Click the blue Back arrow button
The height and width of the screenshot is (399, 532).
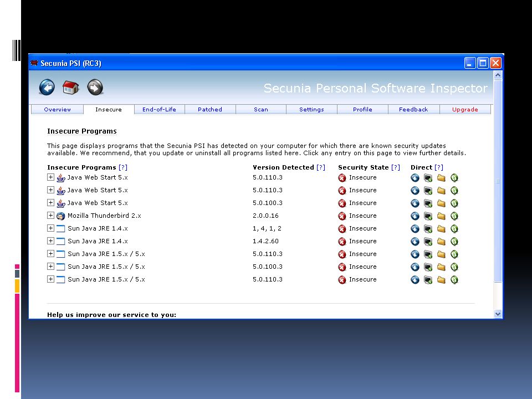click(x=47, y=88)
